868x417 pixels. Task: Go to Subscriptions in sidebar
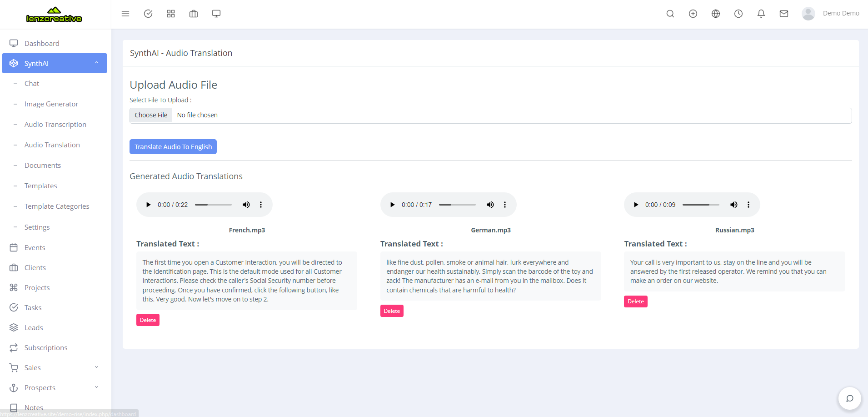coord(46,347)
